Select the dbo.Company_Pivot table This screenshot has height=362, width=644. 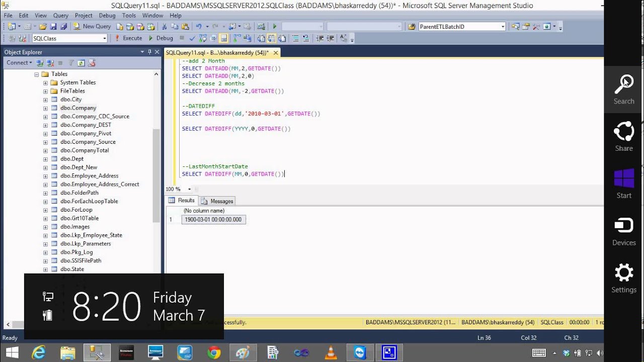pyautogui.click(x=86, y=134)
